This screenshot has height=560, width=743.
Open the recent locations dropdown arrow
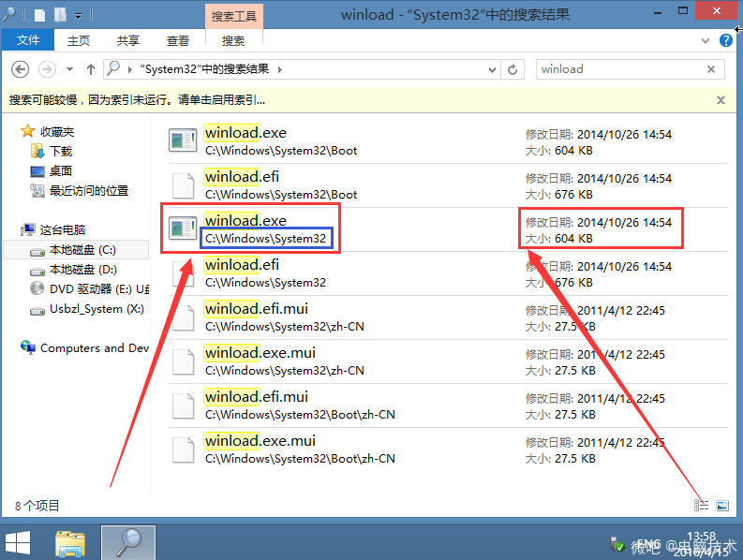pos(69,69)
